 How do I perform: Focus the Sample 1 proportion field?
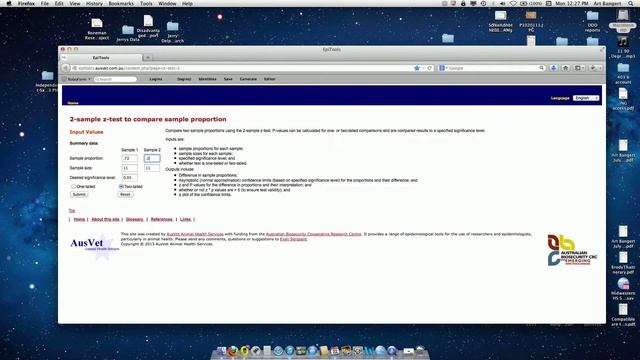[129, 158]
